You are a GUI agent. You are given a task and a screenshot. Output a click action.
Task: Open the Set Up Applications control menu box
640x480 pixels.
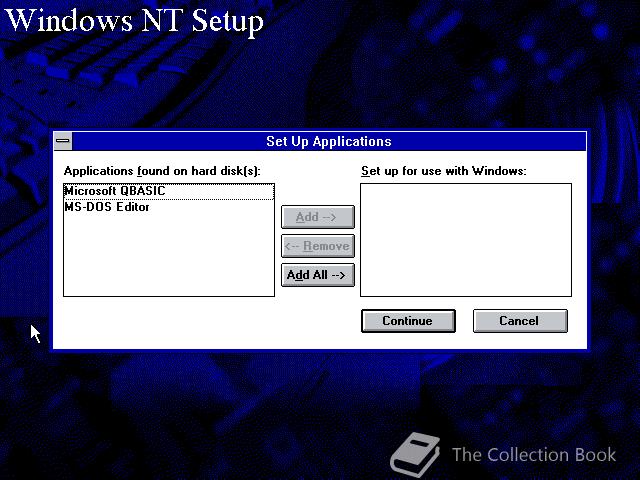coord(63,141)
